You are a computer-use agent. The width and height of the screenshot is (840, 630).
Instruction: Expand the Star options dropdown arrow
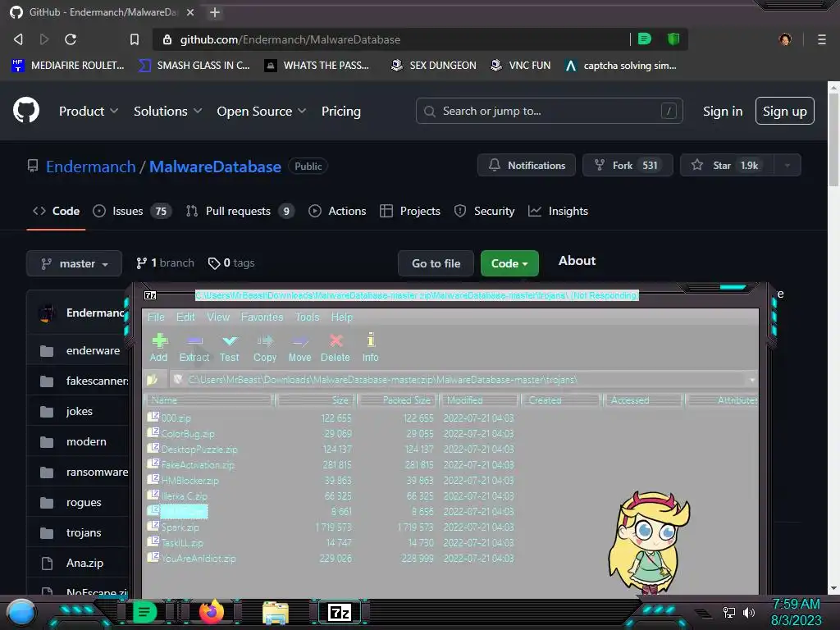(787, 165)
